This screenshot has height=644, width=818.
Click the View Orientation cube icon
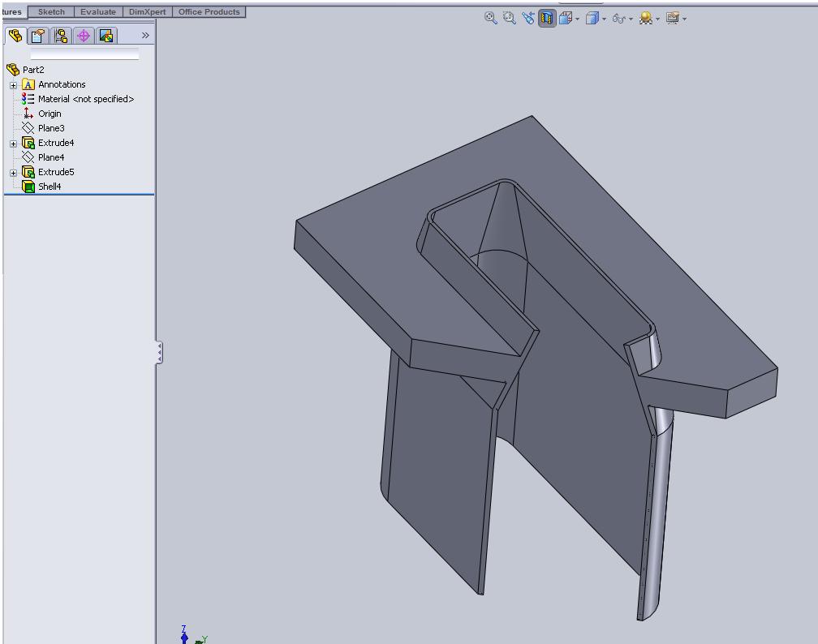click(566, 19)
